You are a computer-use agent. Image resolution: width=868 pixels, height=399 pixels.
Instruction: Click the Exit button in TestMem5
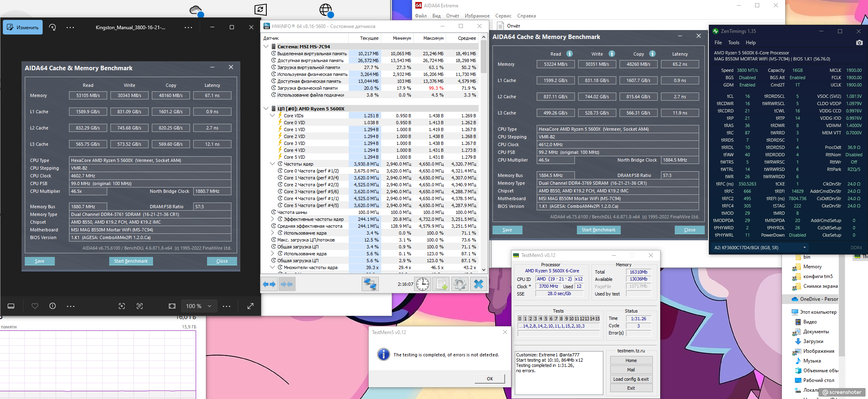(631, 388)
